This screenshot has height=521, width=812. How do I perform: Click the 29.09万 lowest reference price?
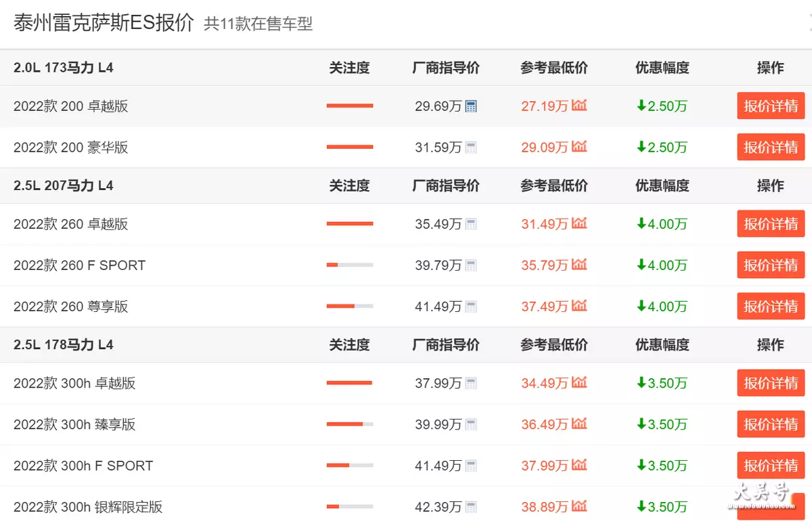coord(545,148)
